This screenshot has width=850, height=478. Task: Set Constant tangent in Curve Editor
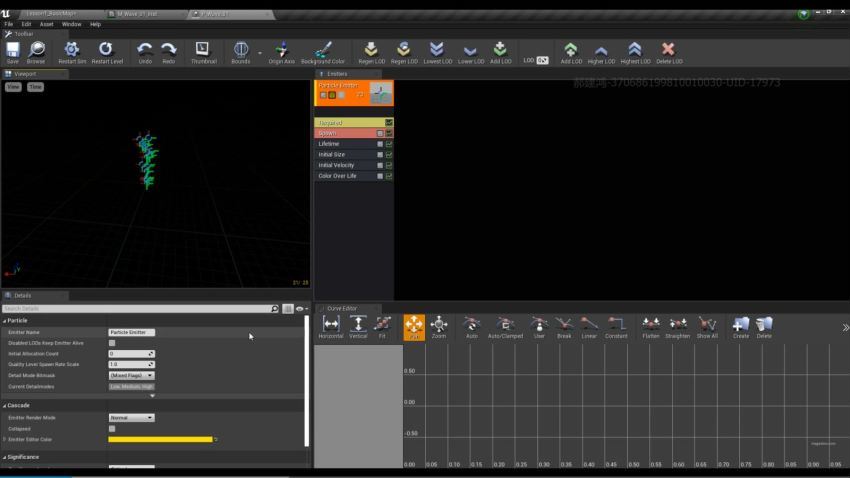tap(616, 327)
